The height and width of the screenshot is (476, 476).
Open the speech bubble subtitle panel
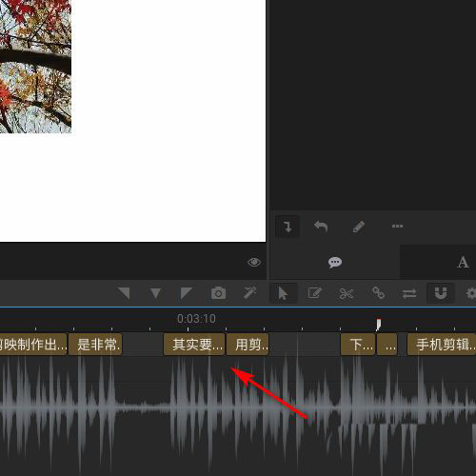(x=335, y=263)
